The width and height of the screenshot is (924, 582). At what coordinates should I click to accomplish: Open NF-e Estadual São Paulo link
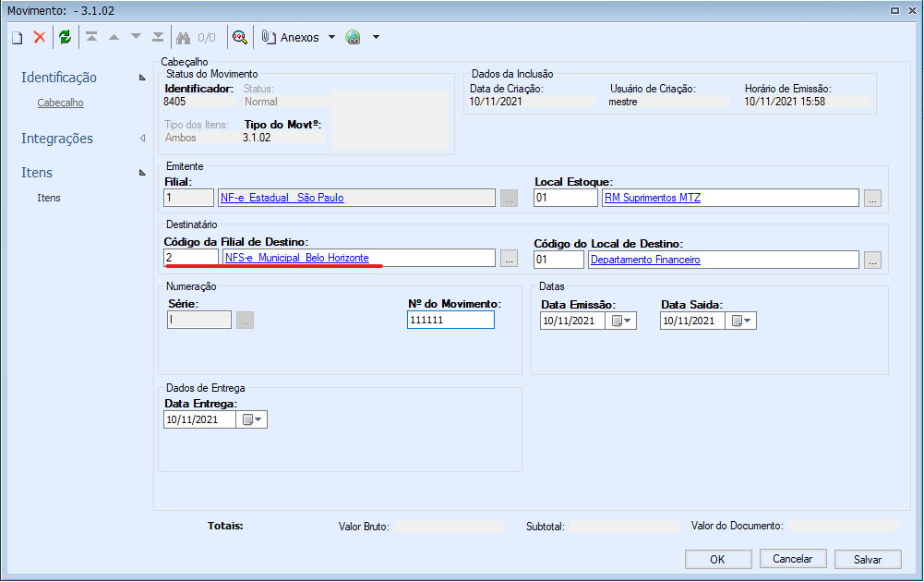pos(282,198)
